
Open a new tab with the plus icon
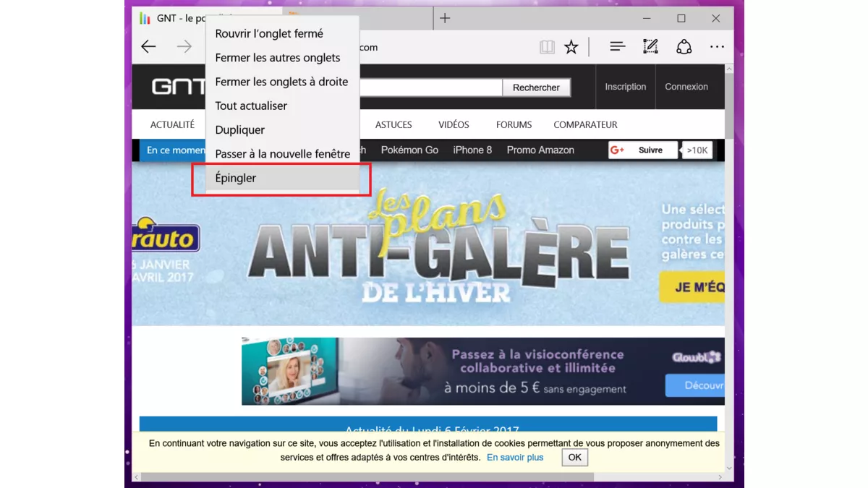(x=445, y=18)
